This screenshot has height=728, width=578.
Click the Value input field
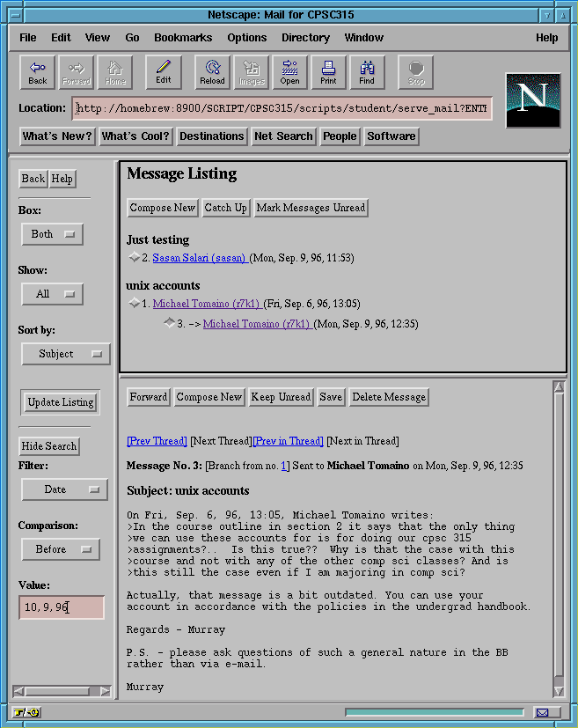pos(62,607)
